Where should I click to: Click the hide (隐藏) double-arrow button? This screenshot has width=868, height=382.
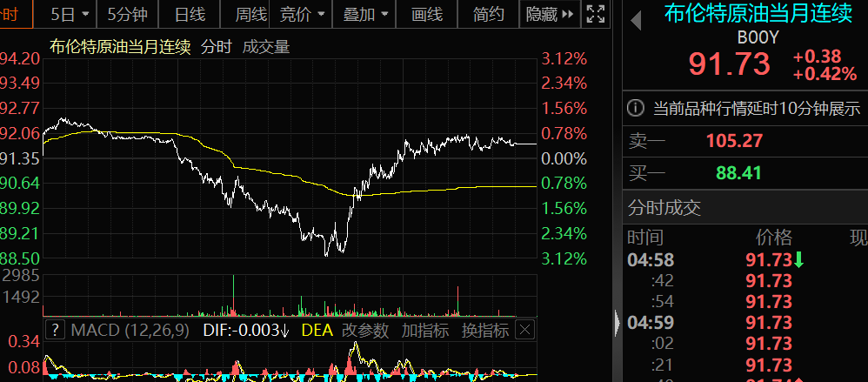click(x=550, y=14)
